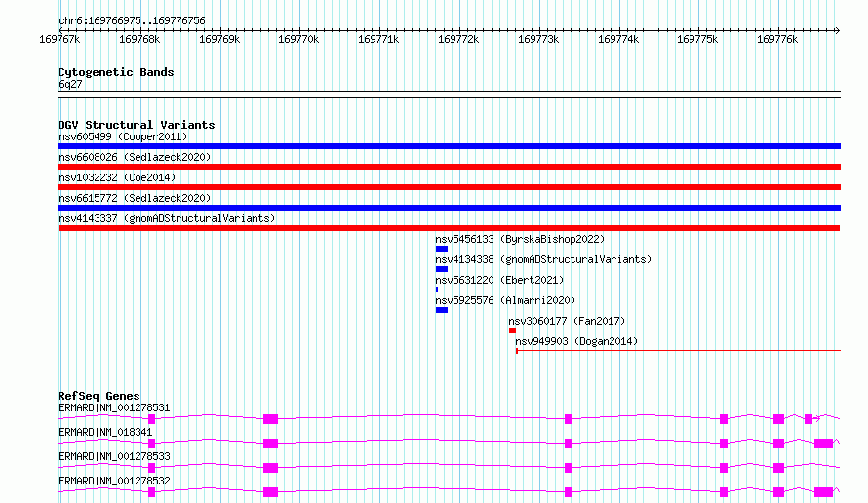
Task: Select the 6q27 cytogenetic band label
Action: [x=70, y=84]
